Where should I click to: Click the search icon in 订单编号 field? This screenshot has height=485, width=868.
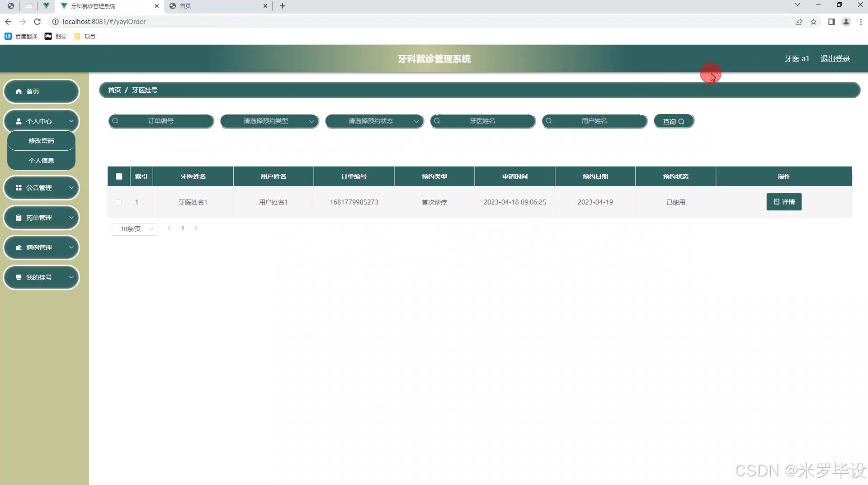click(115, 121)
